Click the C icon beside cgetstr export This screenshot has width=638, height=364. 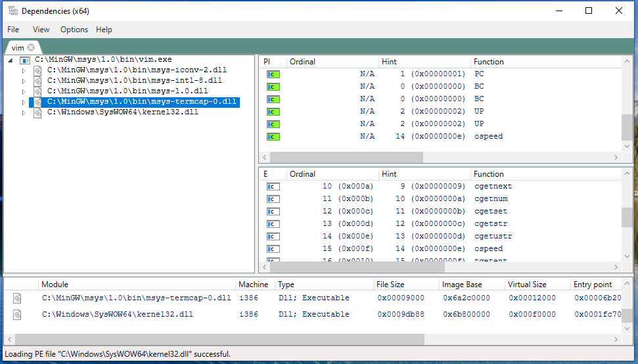(273, 224)
